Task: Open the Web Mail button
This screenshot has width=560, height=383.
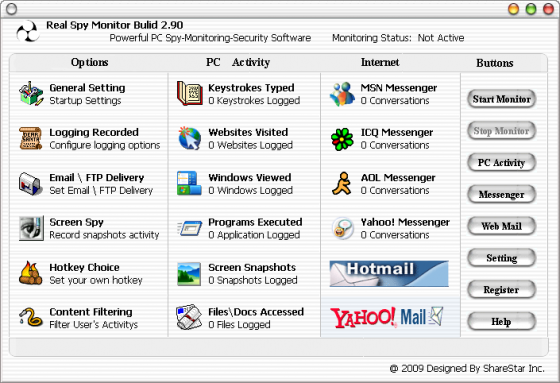Action: coord(501,226)
